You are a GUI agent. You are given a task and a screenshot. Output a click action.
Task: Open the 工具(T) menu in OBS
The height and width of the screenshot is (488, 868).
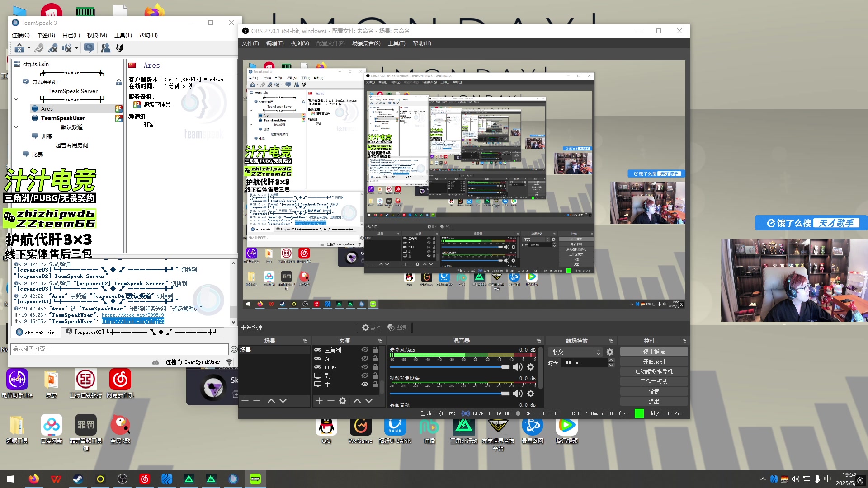pos(396,43)
